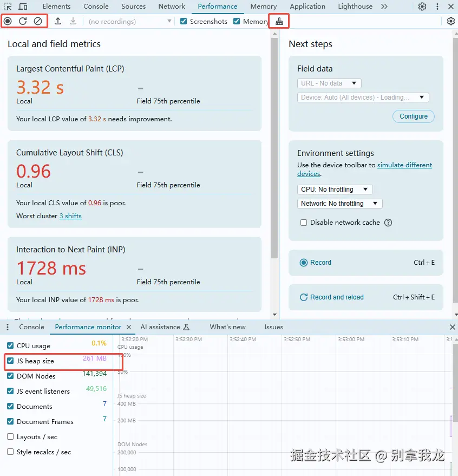The height and width of the screenshot is (476, 458).
Task: Enable Disable network cache checkbox
Action: tap(304, 223)
